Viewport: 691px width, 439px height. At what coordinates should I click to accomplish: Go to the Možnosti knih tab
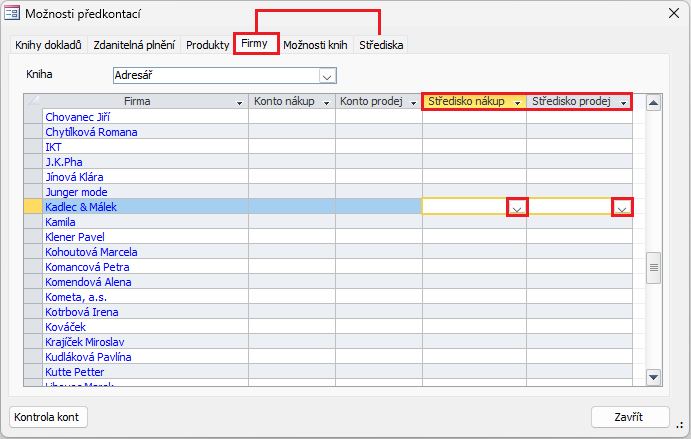[x=315, y=45]
